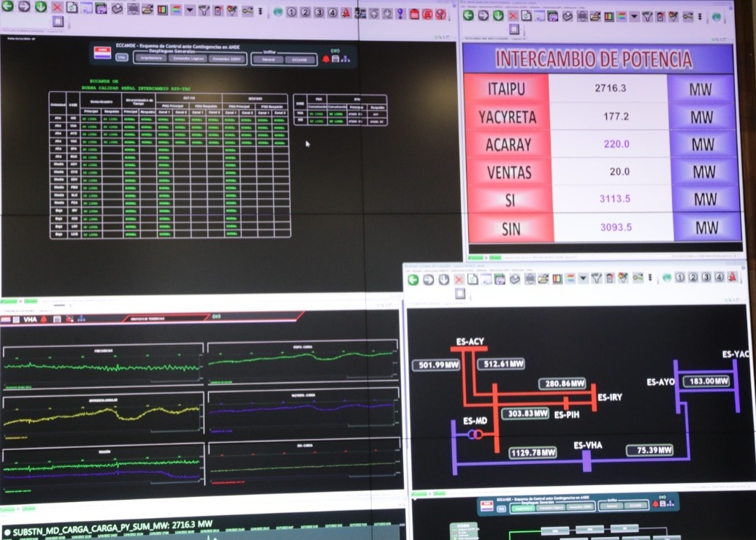The height and width of the screenshot is (540, 756).
Task: Click the General unifilar button in the ECCANDE header
Action: click(269, 60)
